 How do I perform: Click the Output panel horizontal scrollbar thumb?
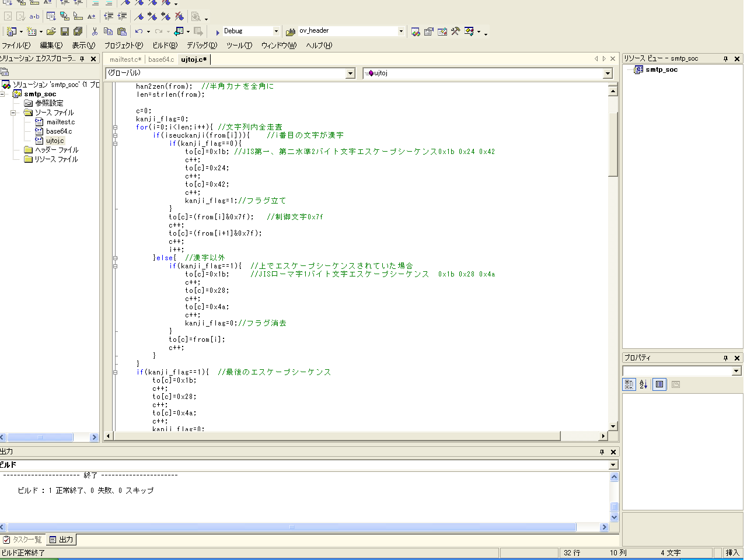(291, 527)
